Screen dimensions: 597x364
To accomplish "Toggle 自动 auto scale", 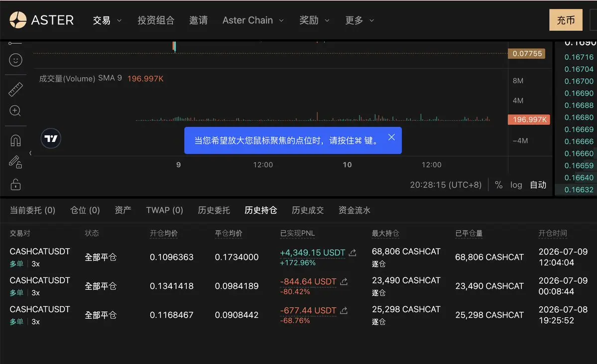I will (538, 185).
